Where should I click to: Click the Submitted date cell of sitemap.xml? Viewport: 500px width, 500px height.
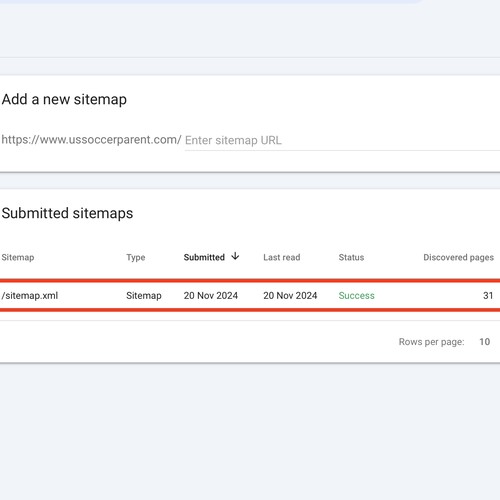(211, 295)
